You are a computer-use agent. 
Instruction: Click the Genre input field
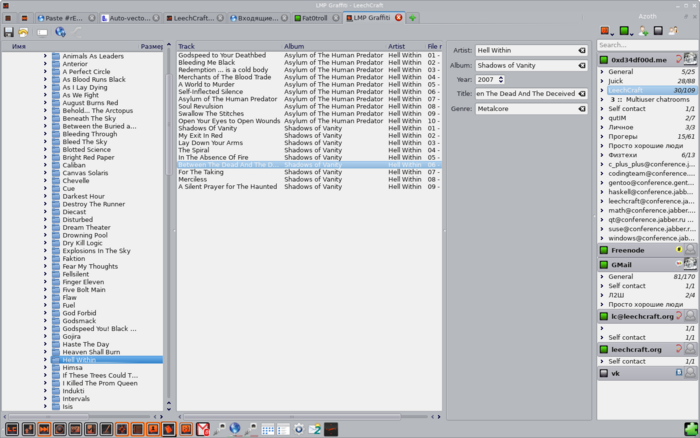click(x=531, y=108)
